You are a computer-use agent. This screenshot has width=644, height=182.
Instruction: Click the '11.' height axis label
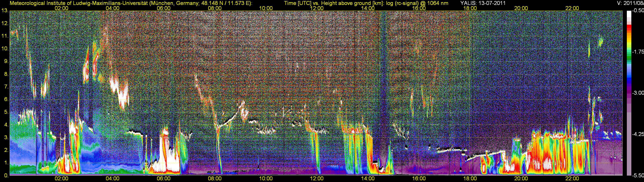tap(5, 36)
